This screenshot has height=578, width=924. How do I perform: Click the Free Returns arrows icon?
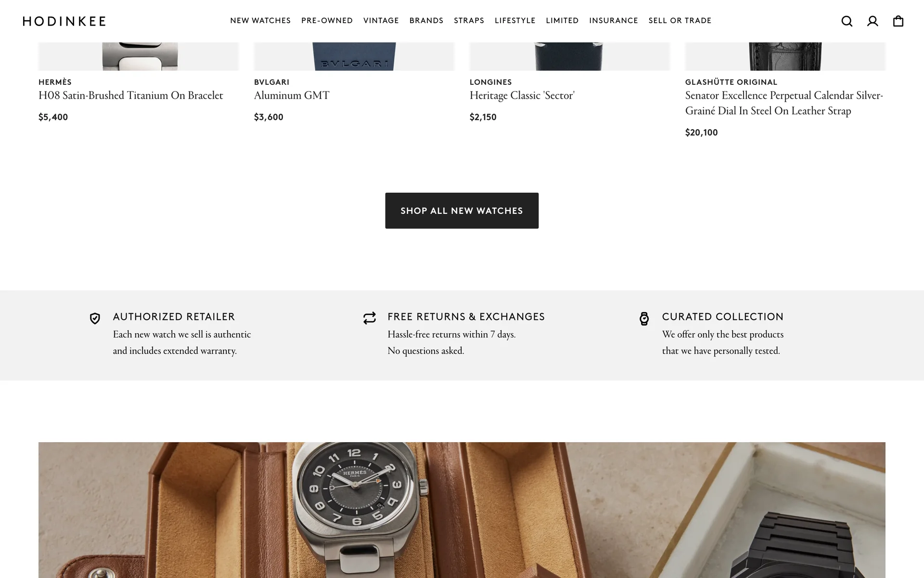370,318
